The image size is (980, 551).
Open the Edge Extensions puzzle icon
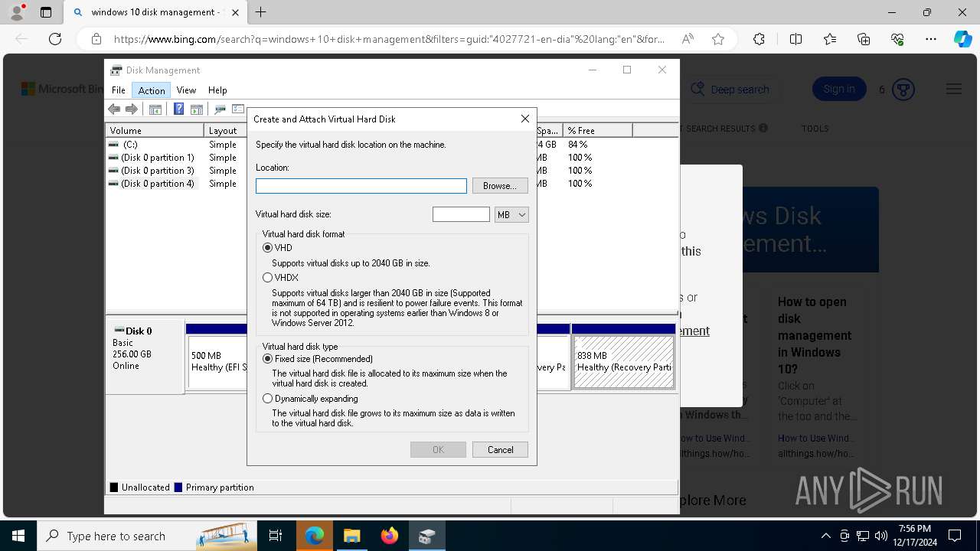click(x=759, y=39)
